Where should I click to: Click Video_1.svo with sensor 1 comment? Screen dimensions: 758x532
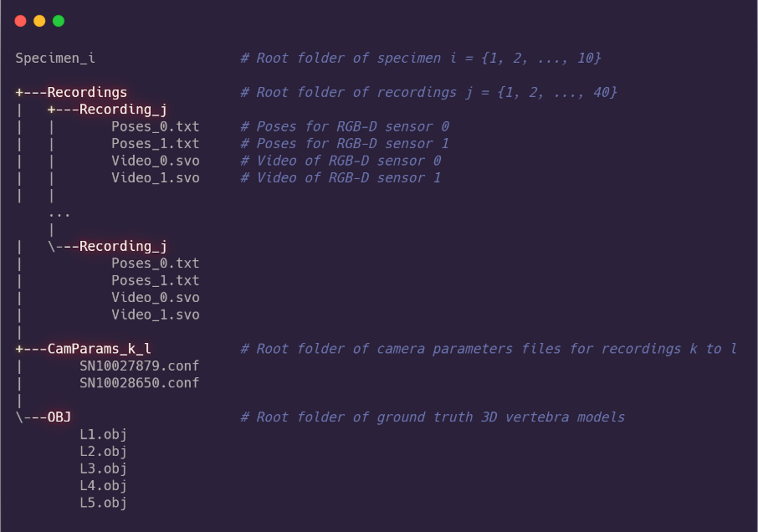click(155, 177)
